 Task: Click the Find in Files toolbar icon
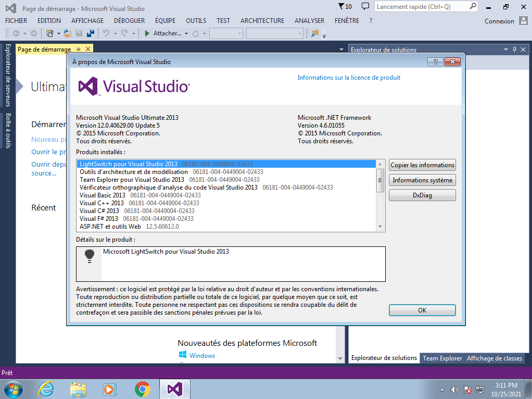[x=315, y=33]
